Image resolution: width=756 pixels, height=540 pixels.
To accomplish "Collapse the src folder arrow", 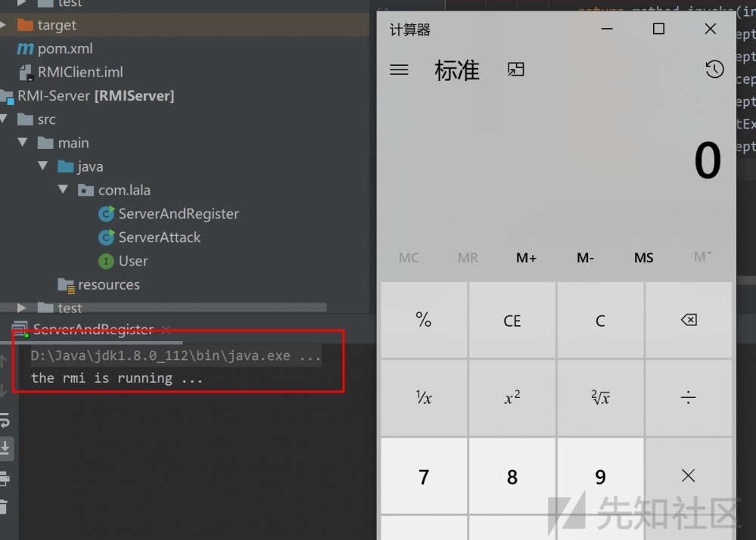I will [x=4, y=119].
